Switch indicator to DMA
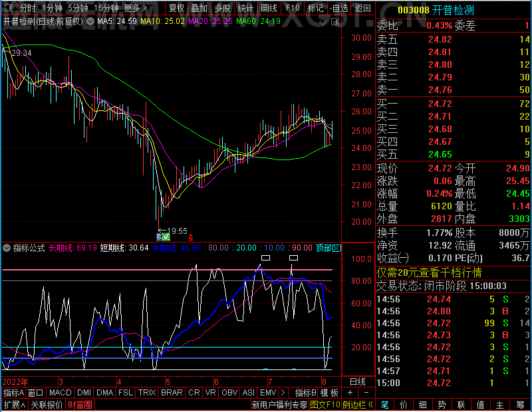532x412 pixels. (x=105, y=393)
